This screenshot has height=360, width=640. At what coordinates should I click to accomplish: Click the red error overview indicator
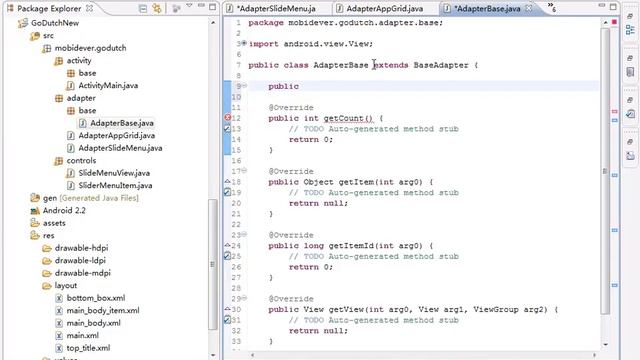(614, 22)
